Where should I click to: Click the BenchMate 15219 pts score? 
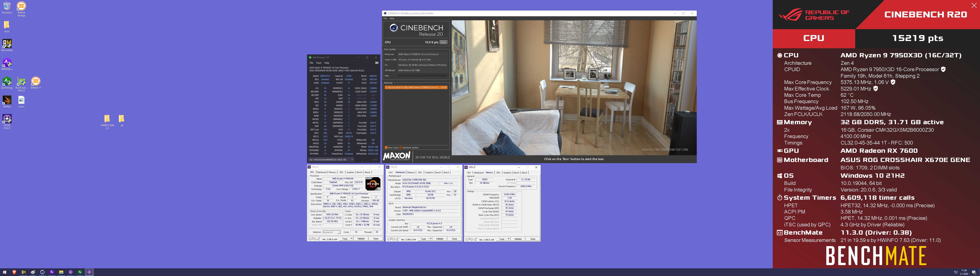pyautogui.click(x=918, y=38)
